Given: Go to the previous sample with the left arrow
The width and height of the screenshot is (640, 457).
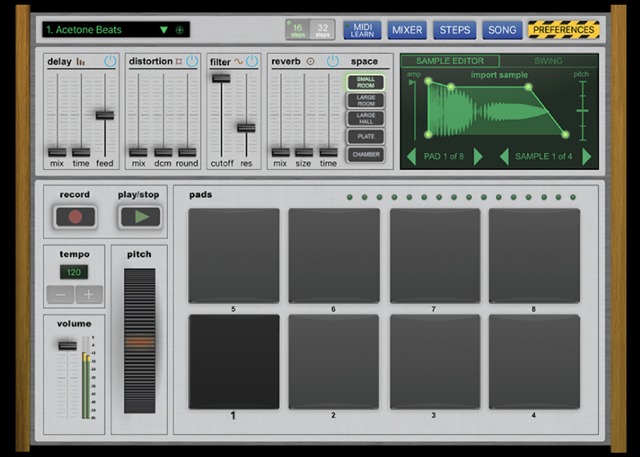Looking at the screenshot, I should pyautogui.click(x=504, y=157).
